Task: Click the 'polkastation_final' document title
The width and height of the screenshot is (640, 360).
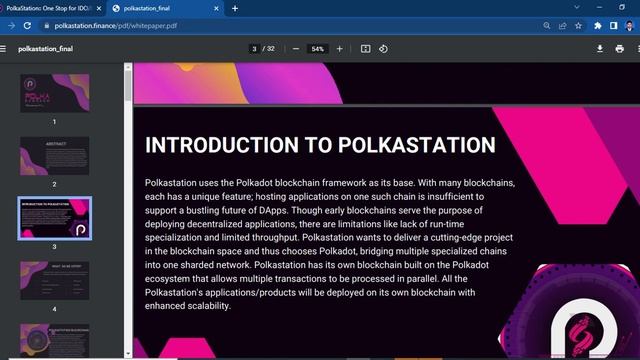Action: (x=46, y=49)
